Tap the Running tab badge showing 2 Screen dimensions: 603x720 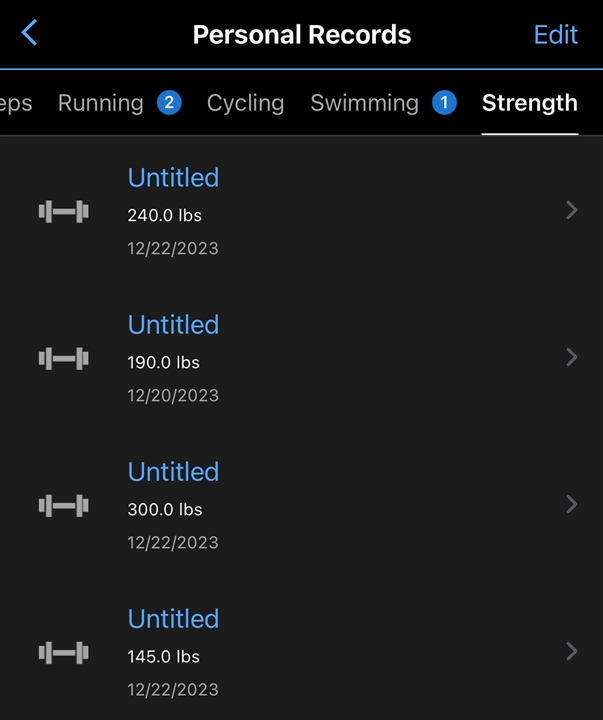(169, 103)
